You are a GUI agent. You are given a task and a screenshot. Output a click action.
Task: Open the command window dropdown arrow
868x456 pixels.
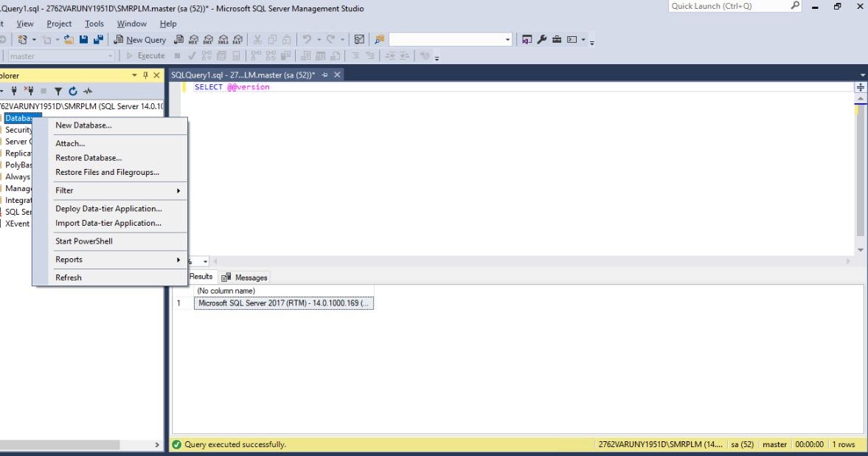(583, 40)
